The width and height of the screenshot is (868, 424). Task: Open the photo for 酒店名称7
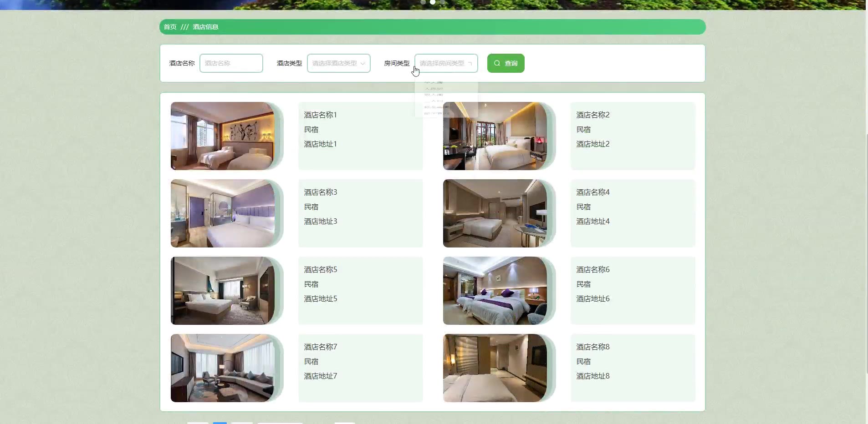[223, 368]
